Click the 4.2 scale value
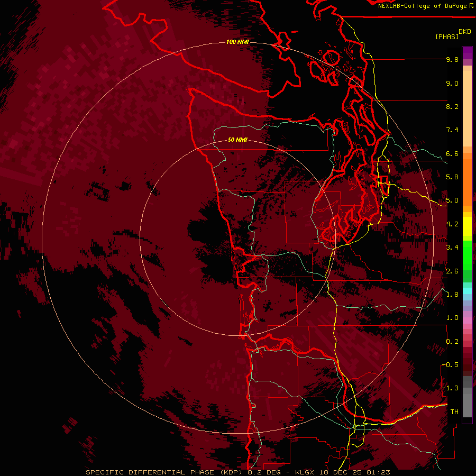 pos(452,224)
